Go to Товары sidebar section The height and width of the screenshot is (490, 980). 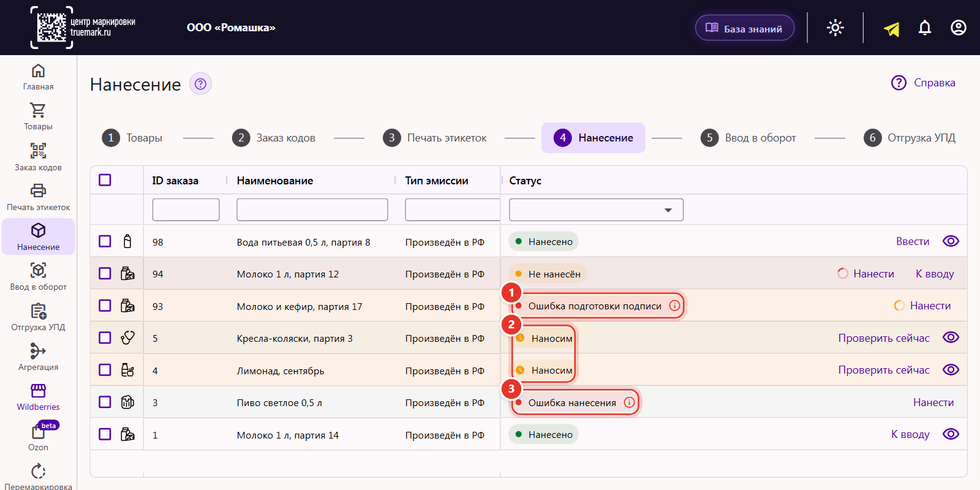[38, 116]
